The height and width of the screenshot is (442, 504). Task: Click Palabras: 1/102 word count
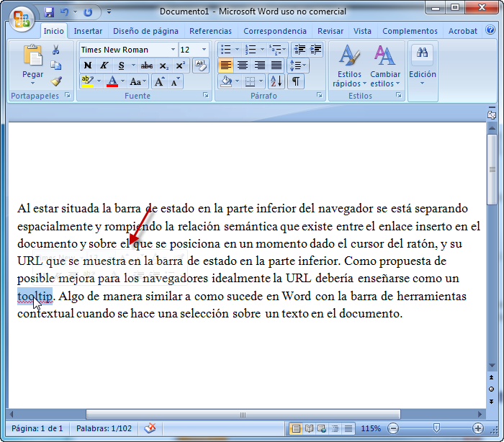(105, 428)
